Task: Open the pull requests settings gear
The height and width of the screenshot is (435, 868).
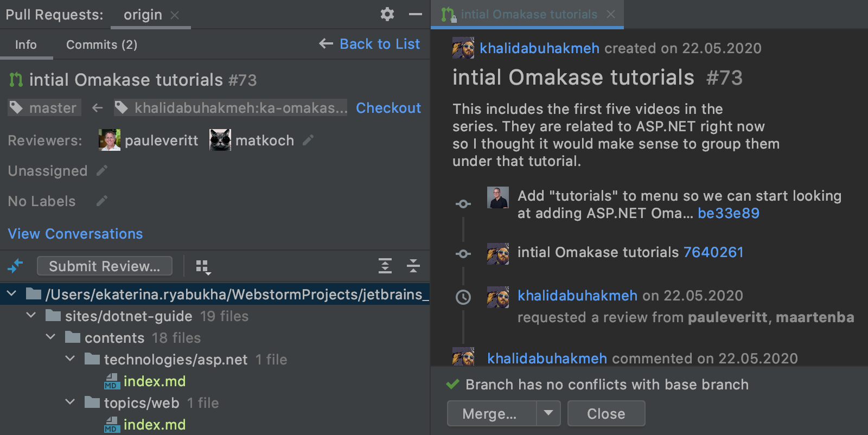Action: [x=387, y=14]
